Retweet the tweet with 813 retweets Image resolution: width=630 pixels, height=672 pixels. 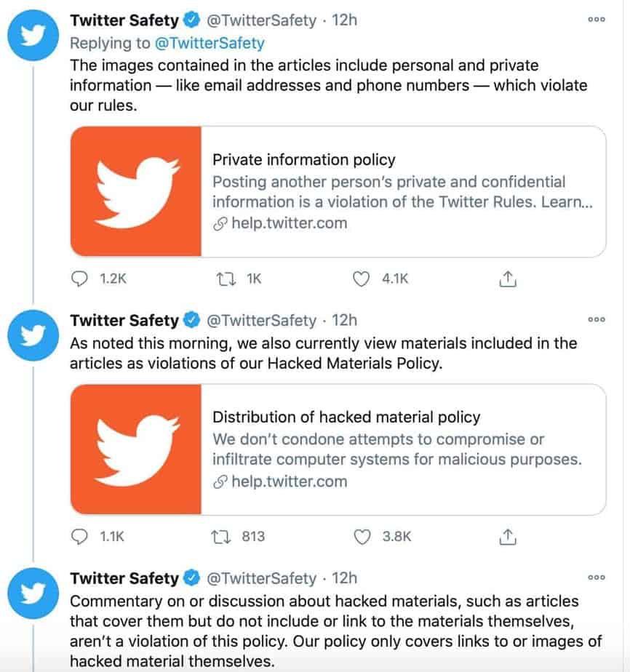(x=222, y=537)
